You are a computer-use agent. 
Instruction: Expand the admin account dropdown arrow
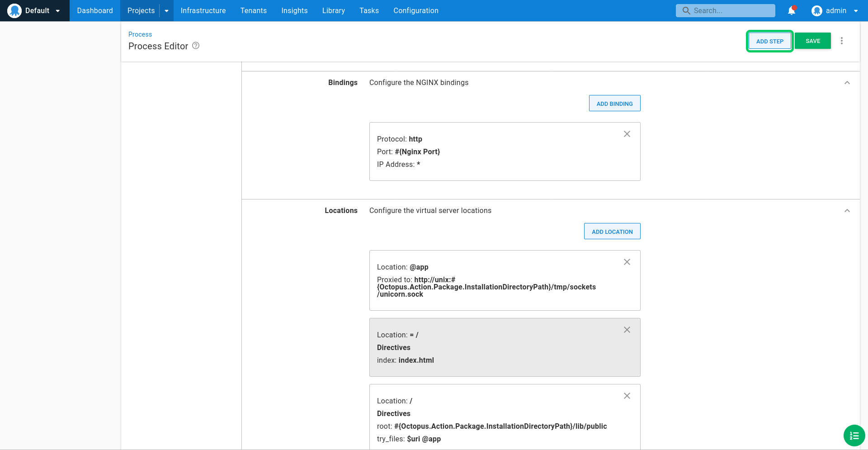856,11
